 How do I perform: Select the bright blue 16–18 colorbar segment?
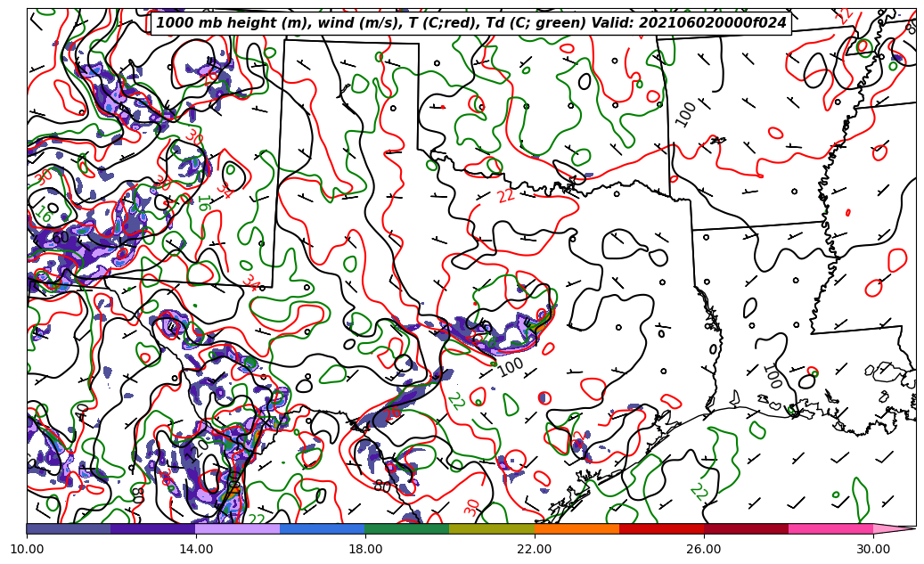pos(323,528)
